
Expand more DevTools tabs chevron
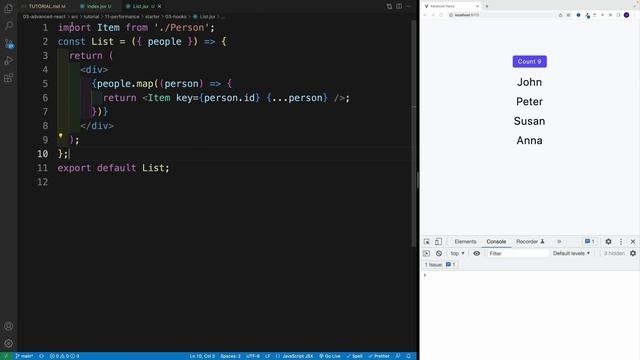point(559,242)
